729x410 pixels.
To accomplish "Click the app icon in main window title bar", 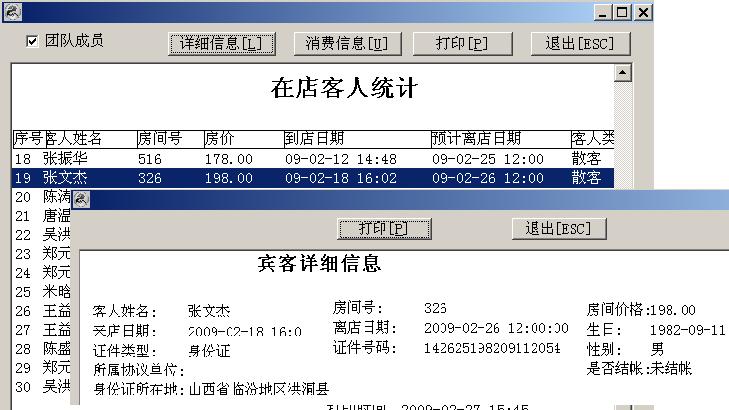I will tap(11, 13).
